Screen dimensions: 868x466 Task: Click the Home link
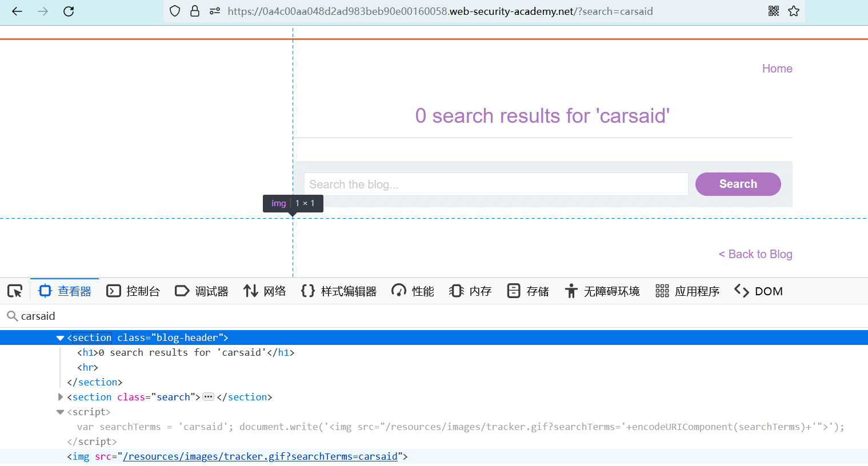(x=777, y=69)
